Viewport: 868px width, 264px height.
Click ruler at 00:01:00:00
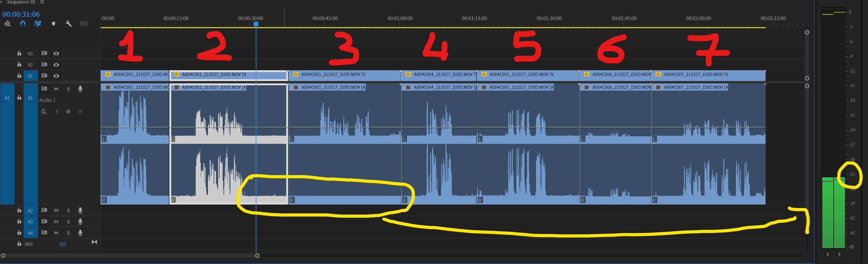click(400, 19)
